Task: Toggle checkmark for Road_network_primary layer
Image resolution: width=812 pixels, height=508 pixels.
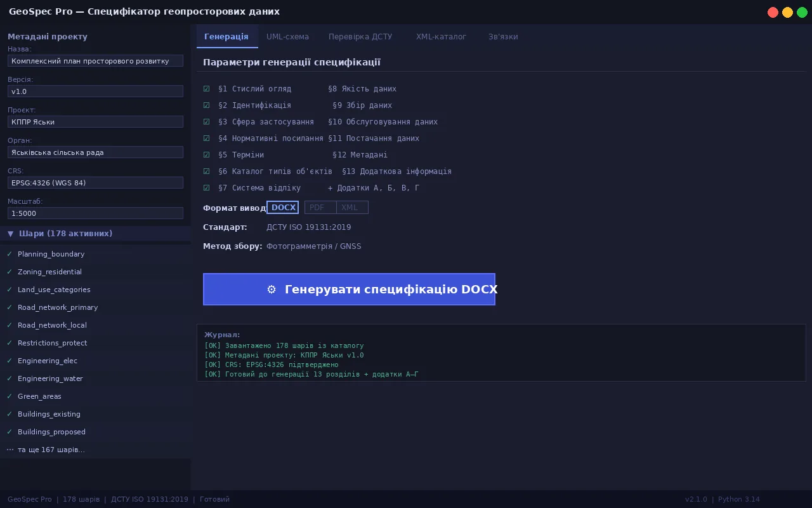Action: [10, 307]
